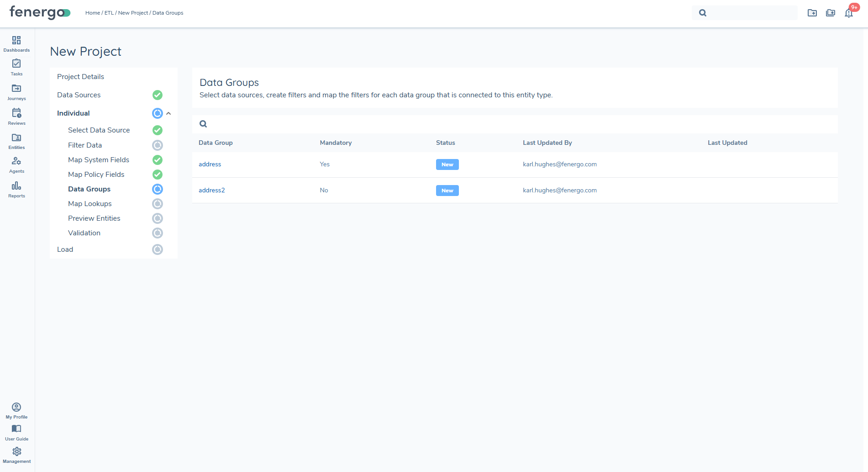The image size is (868, 472).
Task: Collapse the Individual section chevron
Action: (x=168, y=113)
